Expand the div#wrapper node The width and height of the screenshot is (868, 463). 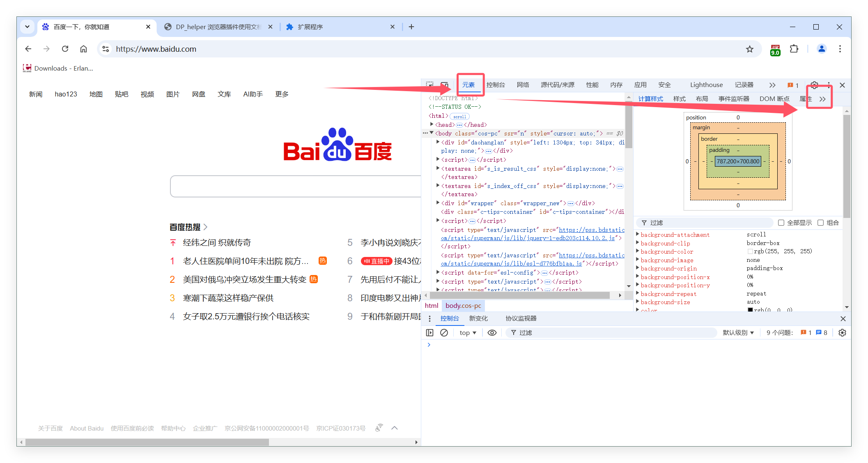point(438,203)
